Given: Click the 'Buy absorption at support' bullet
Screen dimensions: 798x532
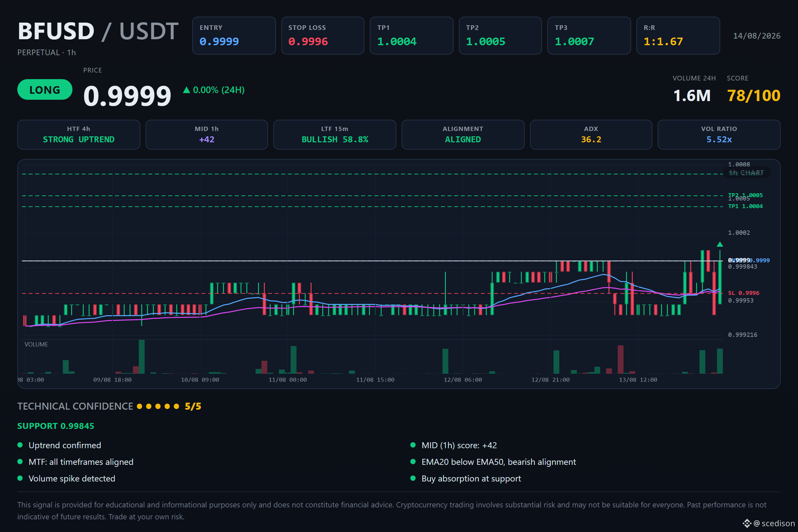Looking at the screenshot, I should pyautogui.click(x=471, y=479).
